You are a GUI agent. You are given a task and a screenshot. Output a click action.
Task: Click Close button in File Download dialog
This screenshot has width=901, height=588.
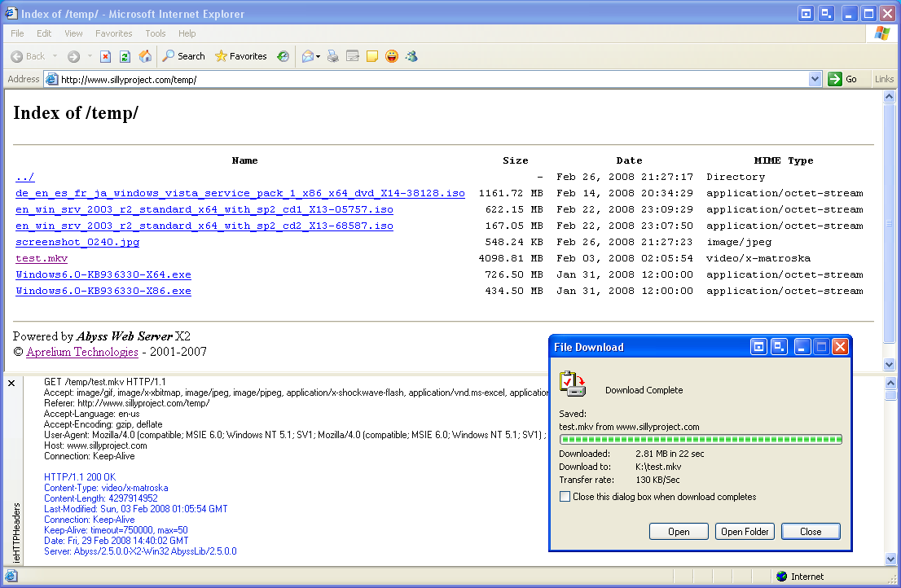(x=811, y=532)
